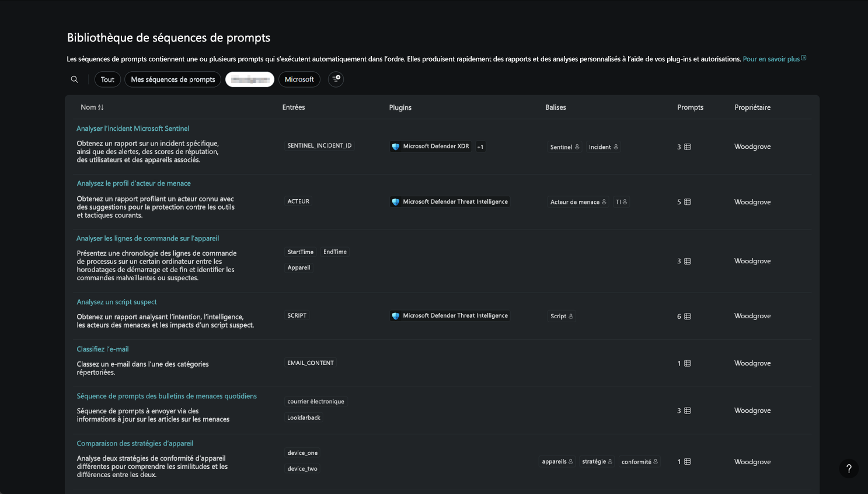The height and width of the screenshot is (494, 868).
Task: Click the conformité tag chip
Action: tap(639, 462)
